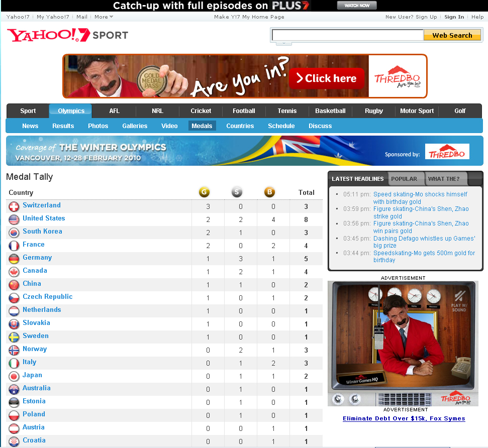488x448 pixels.
Task: Click the Estonia flag icon
Action: pyautogui.click(x=14, y=403)
